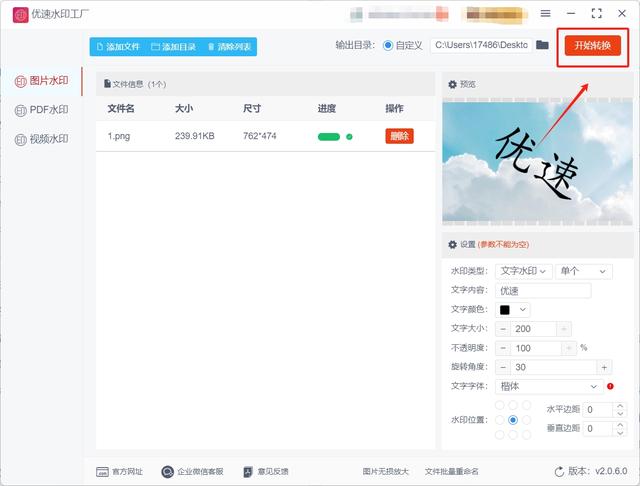Select top-right watermark position radio
The height and width of the screenshot is (486, 640).
527,405
